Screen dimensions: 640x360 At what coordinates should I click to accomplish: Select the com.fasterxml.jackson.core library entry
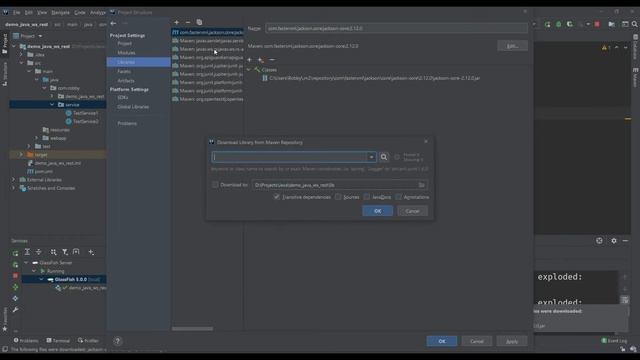pyautogui.click(x=207, y=32)
